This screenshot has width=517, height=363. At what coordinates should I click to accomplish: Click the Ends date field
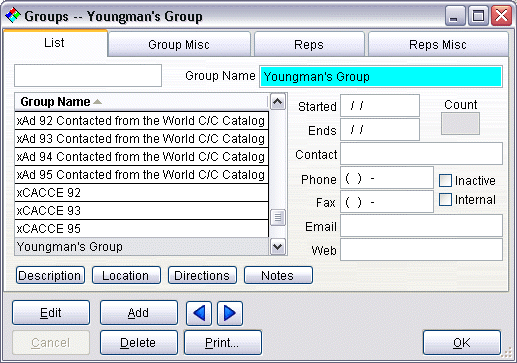pos(380,130)
